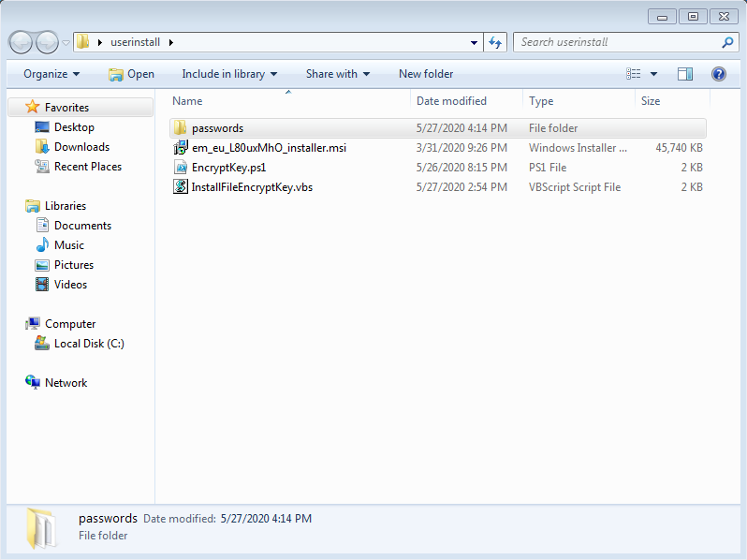The image size is (747, 560).
Task: Open the Pictures library
Action: pyautogui.click(x=74, y=265)
